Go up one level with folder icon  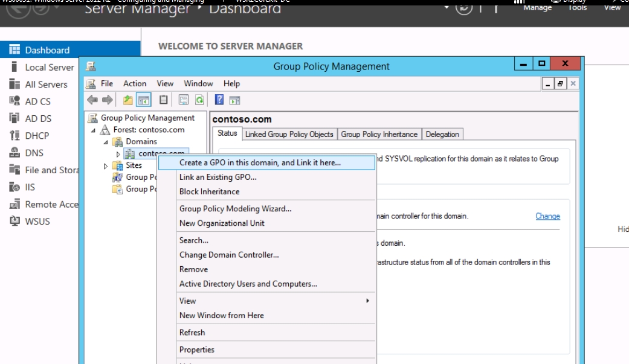point(127,100)
